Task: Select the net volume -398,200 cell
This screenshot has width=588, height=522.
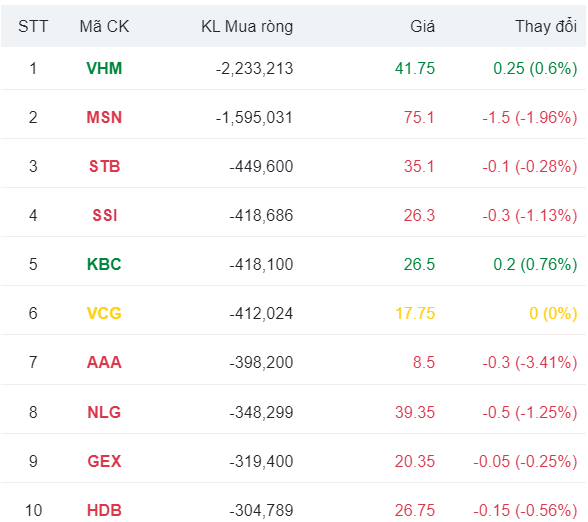Action: [261, 363]
